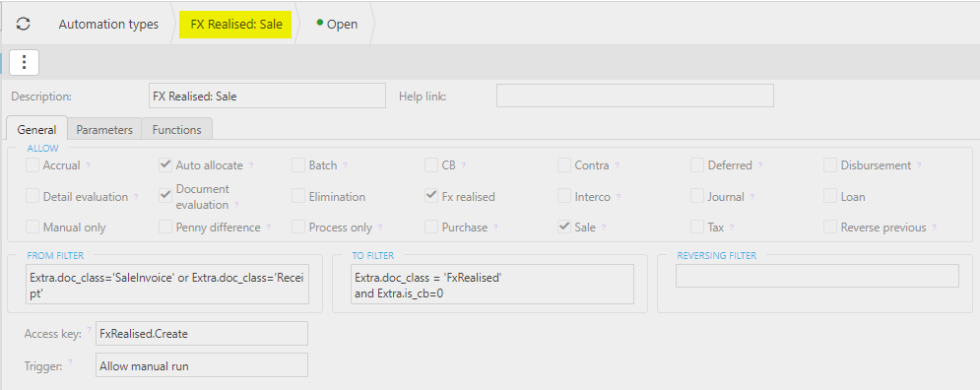Tick the CB checkbox
This screenshot has height=390, width=980.
pos(431,165)
